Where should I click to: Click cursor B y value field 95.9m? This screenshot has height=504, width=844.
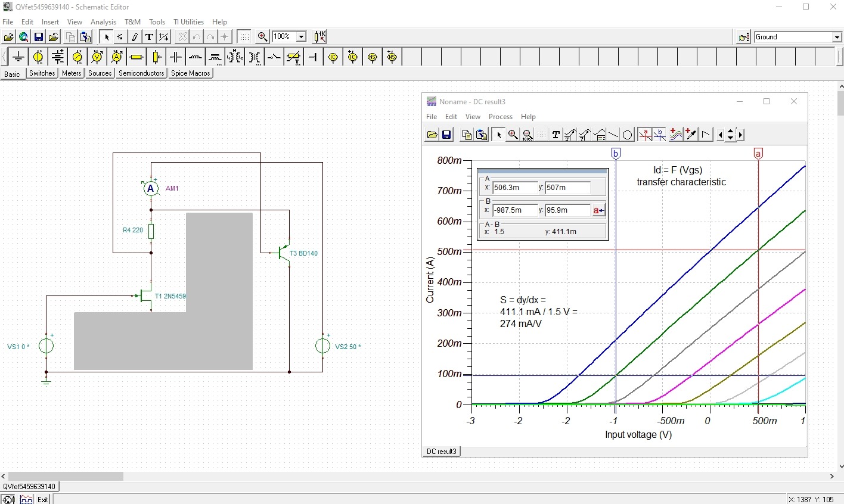[567, 210]
